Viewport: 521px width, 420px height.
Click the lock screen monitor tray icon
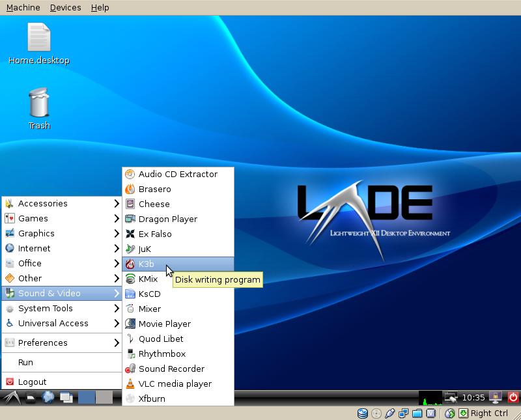point(496,397)
